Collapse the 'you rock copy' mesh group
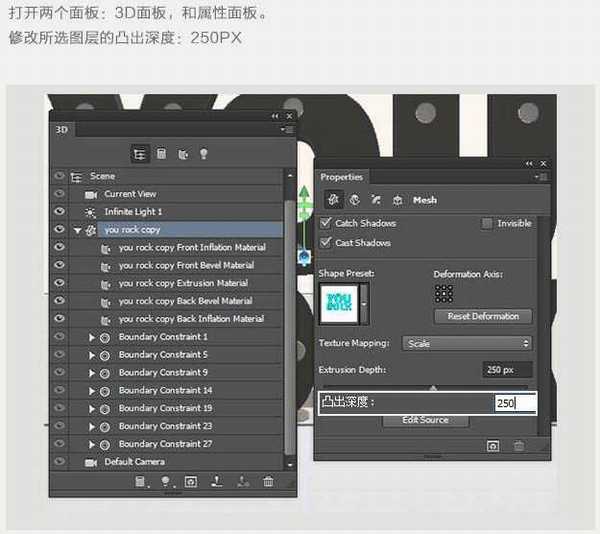The image size is (600, 534). 78,230
